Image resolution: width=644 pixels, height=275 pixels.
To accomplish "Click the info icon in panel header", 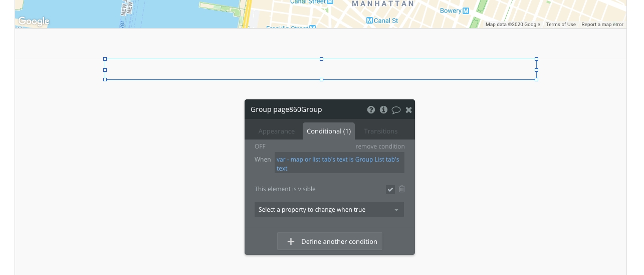I will click(383, 110).
